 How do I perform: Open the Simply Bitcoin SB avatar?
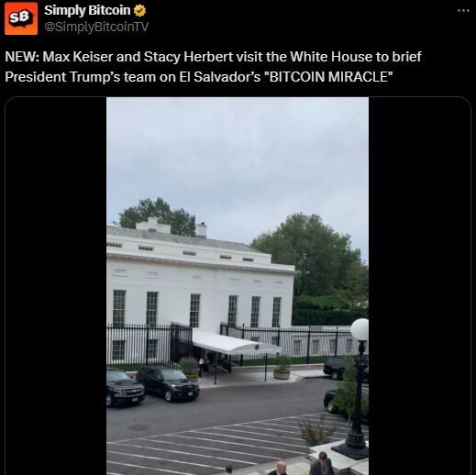click(x=21, y=18)
